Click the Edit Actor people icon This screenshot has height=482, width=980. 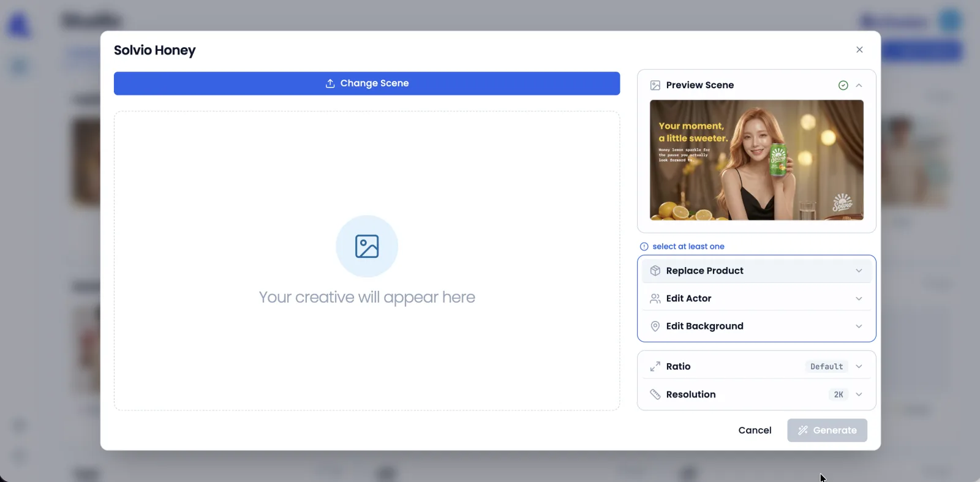tap(655, 298)
